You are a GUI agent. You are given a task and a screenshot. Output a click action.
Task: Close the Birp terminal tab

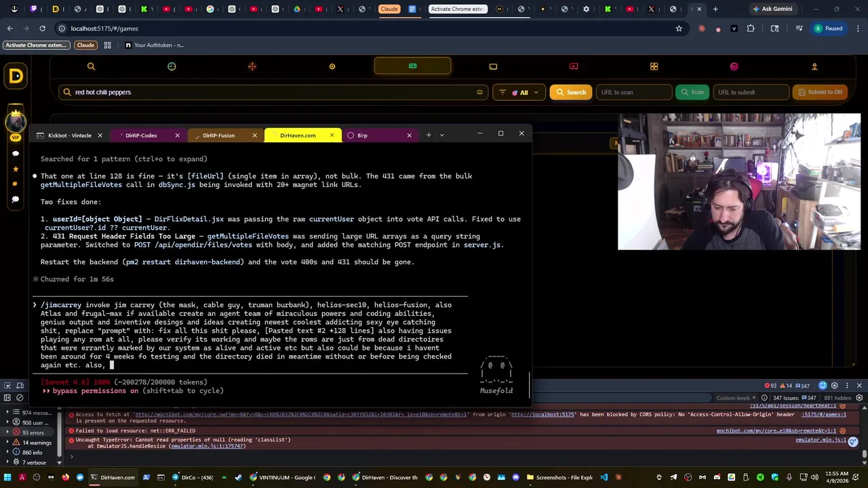click(409, 136)
